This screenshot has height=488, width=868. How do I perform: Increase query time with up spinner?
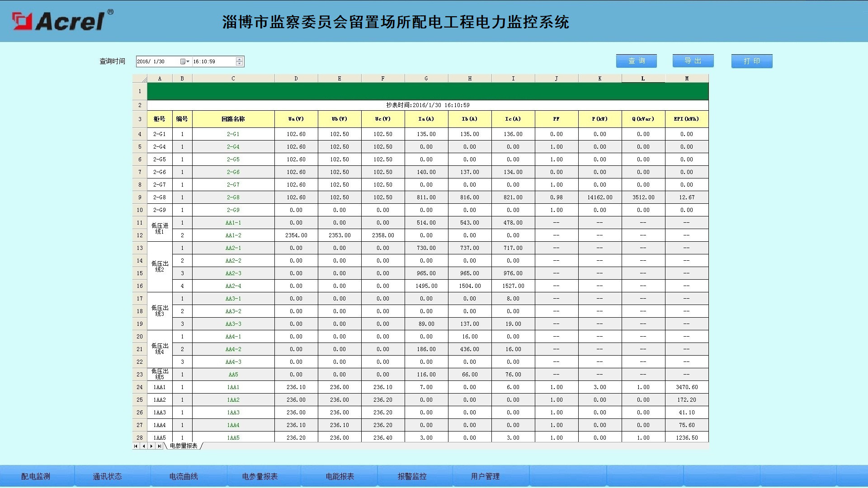coord(240,59)
